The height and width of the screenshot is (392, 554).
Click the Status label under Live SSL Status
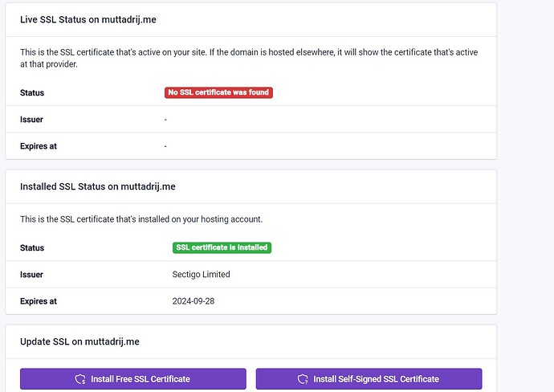click(x=32, y=93)
